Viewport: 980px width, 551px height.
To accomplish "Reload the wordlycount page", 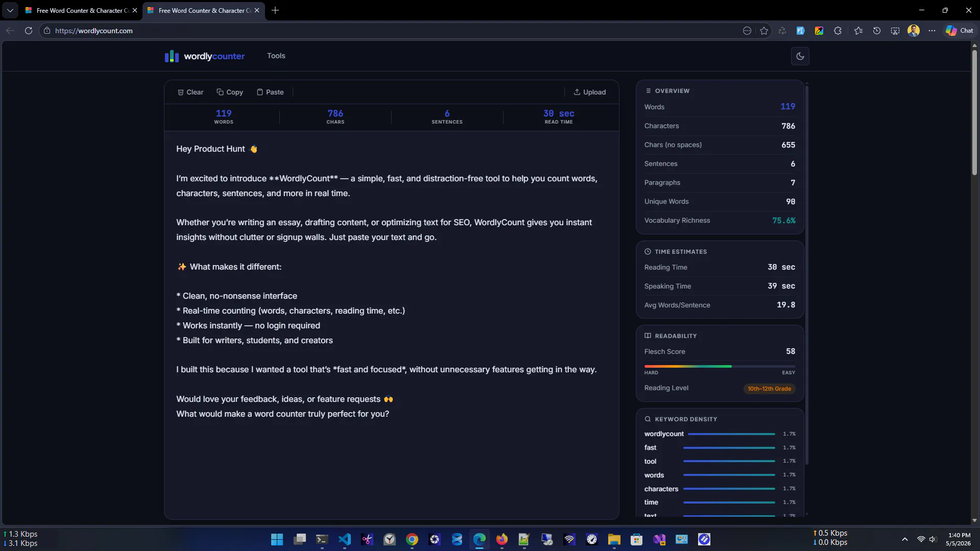I will pos(29,31).
